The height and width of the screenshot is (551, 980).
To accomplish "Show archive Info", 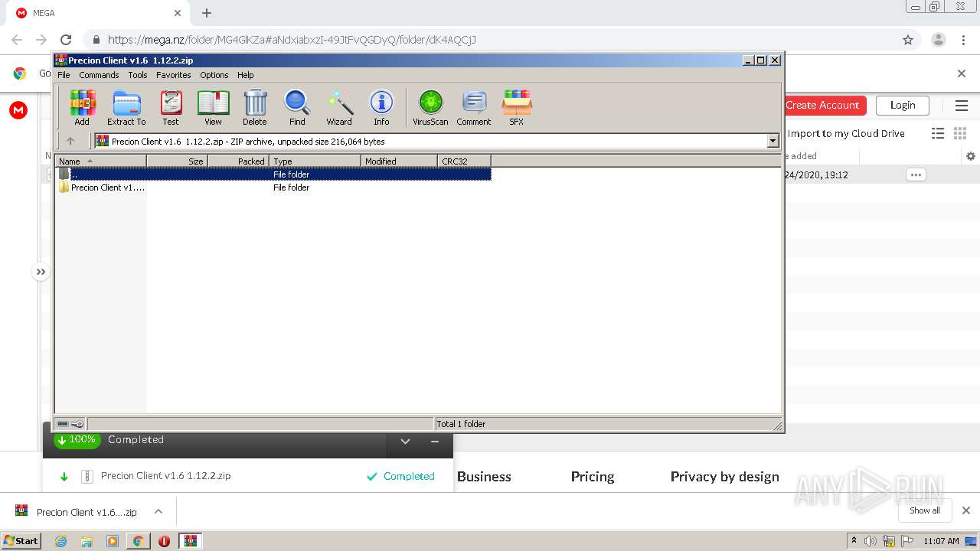I will [x=381, y=107].
